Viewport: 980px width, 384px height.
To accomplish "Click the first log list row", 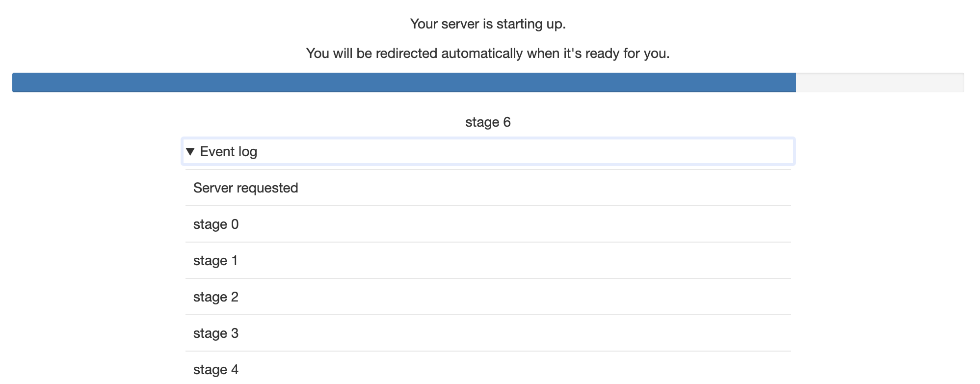I will (x=488, y=188).
